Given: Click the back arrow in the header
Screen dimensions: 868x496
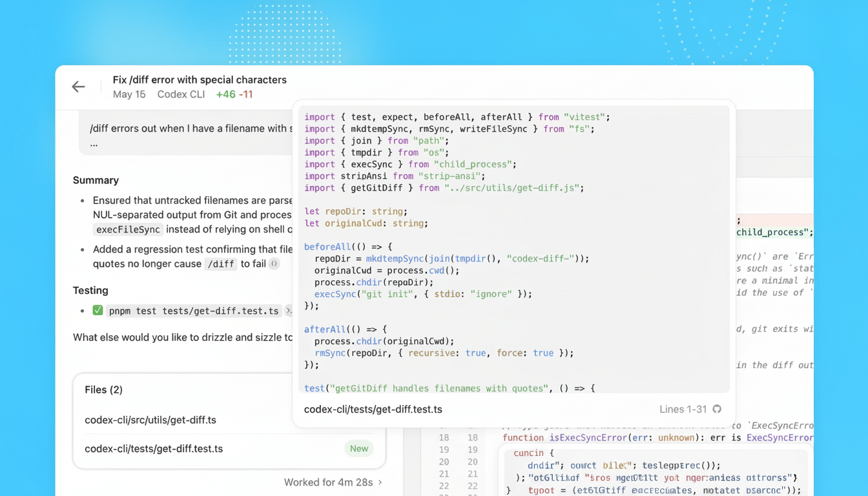Looking at the screenshot, I should point(77,87).
